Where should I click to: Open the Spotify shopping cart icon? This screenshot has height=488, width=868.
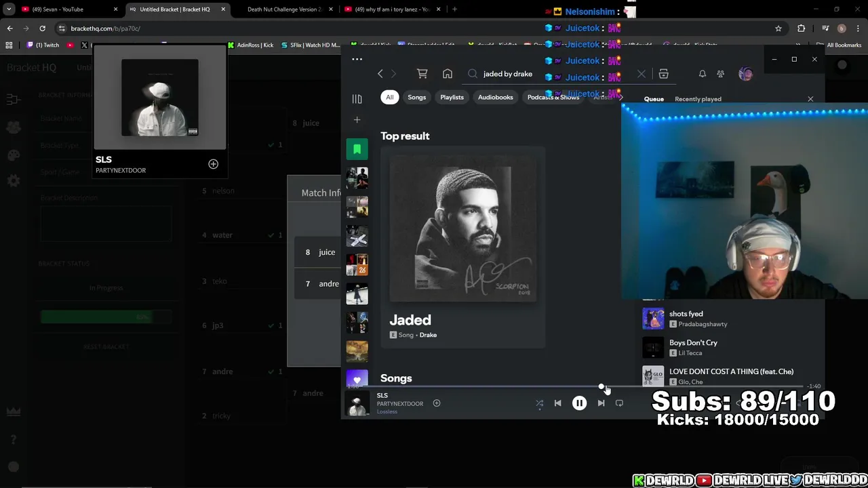click(422, 74)
